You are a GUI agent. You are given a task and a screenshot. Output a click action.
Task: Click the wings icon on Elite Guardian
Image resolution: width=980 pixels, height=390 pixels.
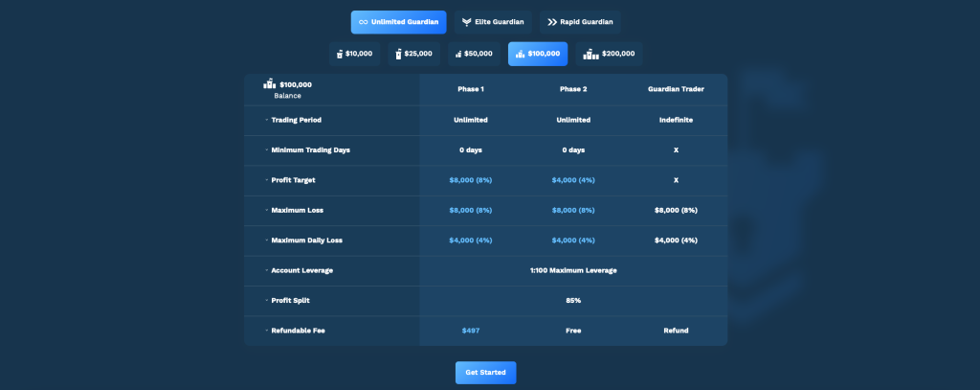tap(466, 22)
